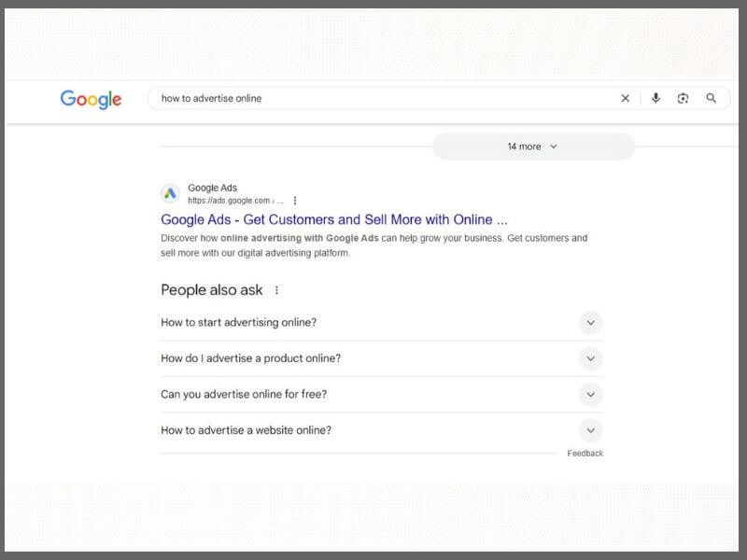747x560 pixels.
Task: Expand "How to start advertising online?" chevron
Action: 590,323
